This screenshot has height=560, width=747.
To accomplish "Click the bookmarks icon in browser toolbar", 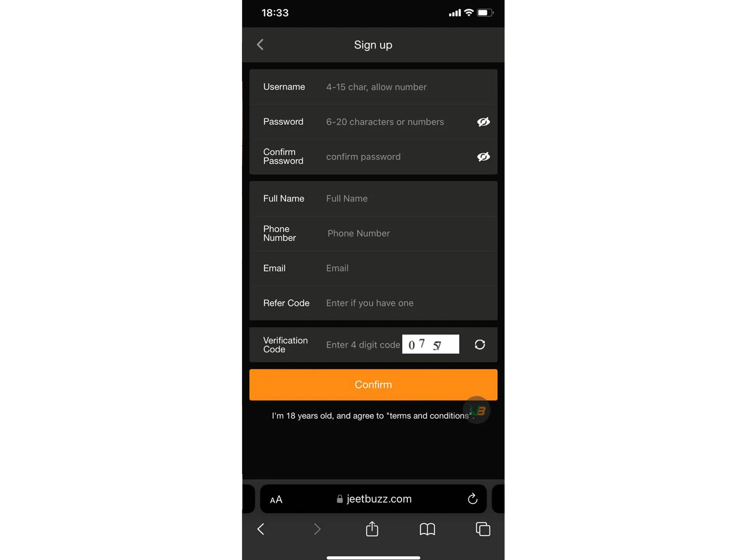I will point(428,529).
